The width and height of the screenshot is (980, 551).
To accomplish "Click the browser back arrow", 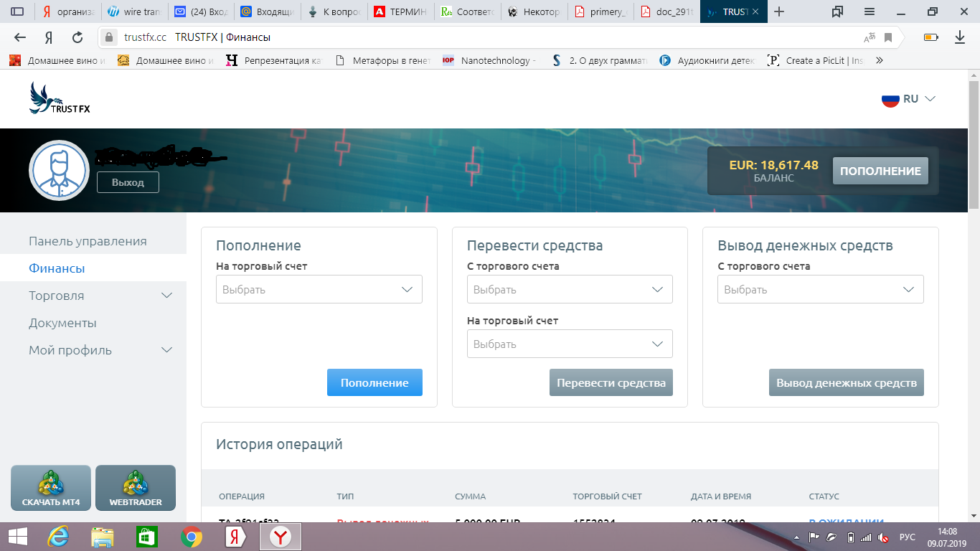I will click(x=20, y=37).
